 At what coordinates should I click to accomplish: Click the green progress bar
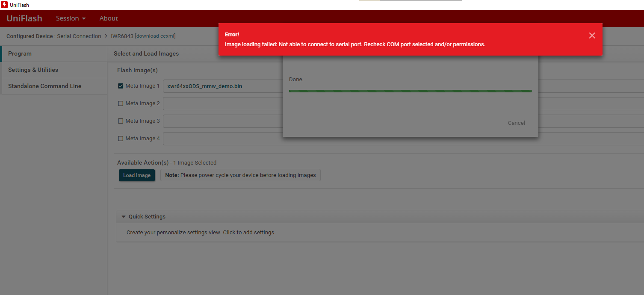coord(411,91)
